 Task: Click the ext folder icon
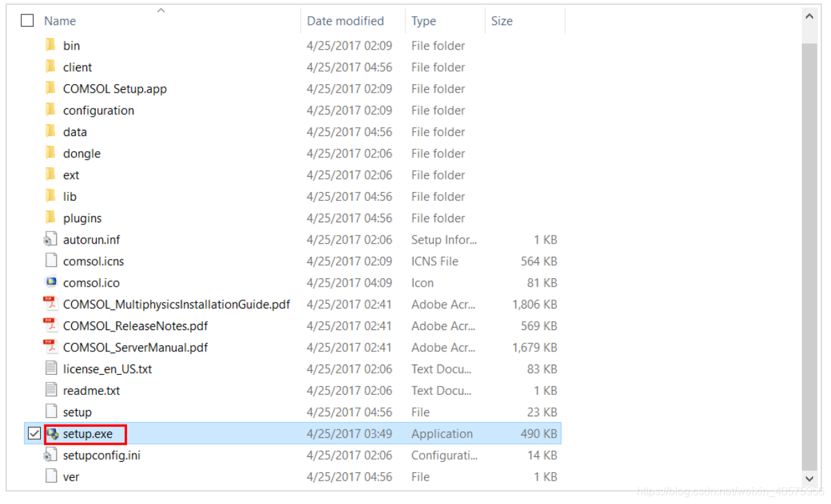pos(50,175)
